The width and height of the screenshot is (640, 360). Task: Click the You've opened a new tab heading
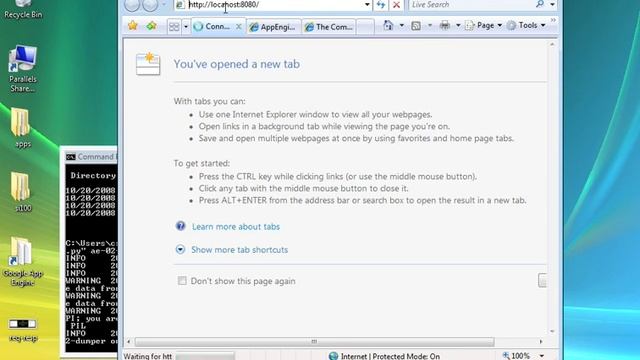click(237, 64)
